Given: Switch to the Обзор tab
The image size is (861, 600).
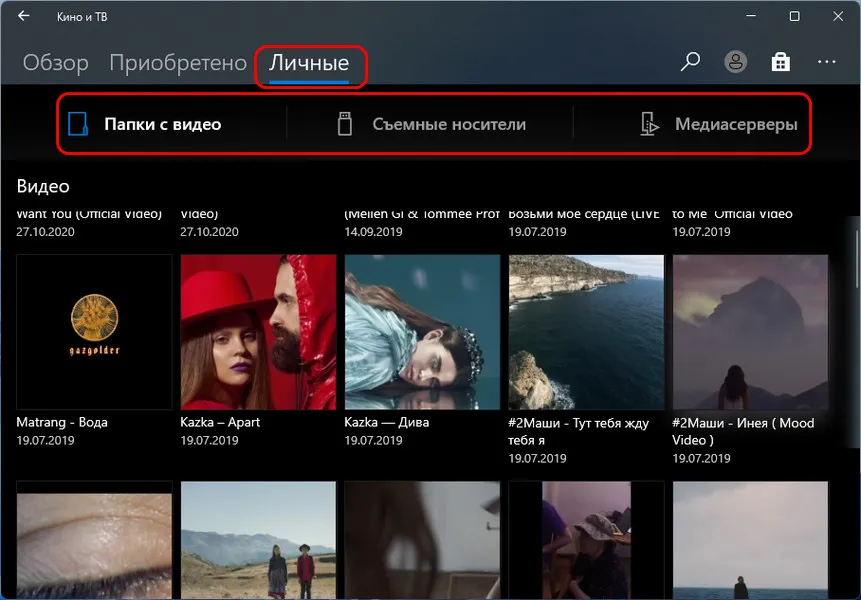Looking at the screenshot, I should point(55,63).
